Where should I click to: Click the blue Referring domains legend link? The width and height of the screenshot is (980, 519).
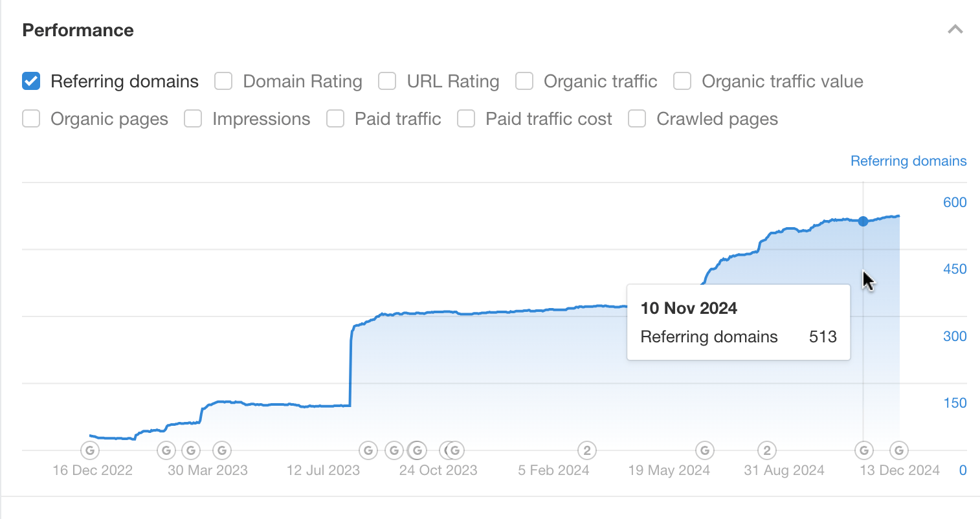(x=908, y=160)
